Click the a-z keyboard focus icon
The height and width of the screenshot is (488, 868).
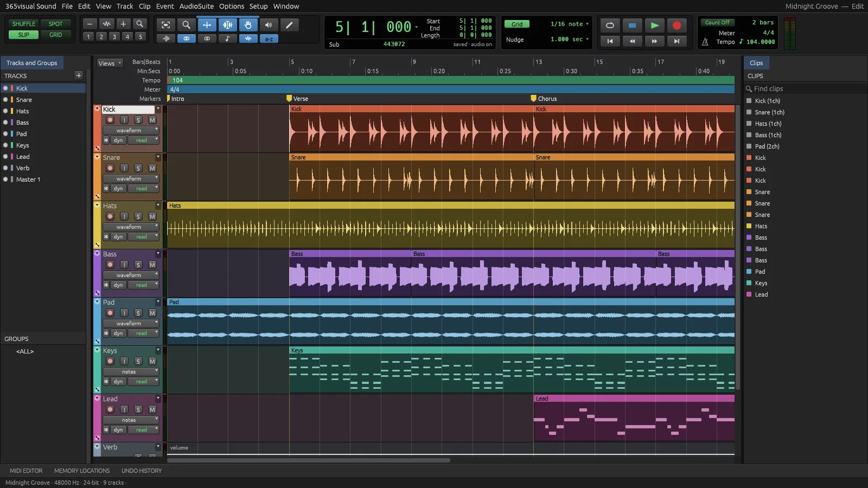point(269,38)
